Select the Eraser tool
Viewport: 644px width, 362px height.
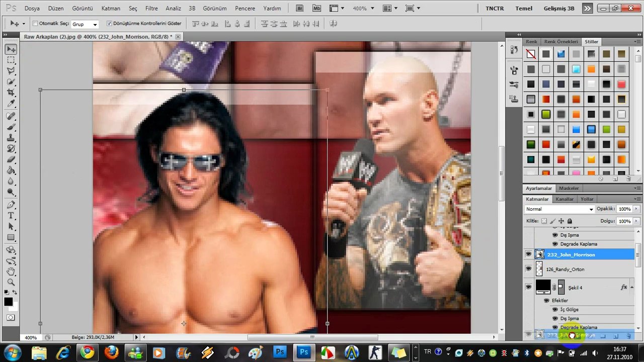click(x=11, y=160)
